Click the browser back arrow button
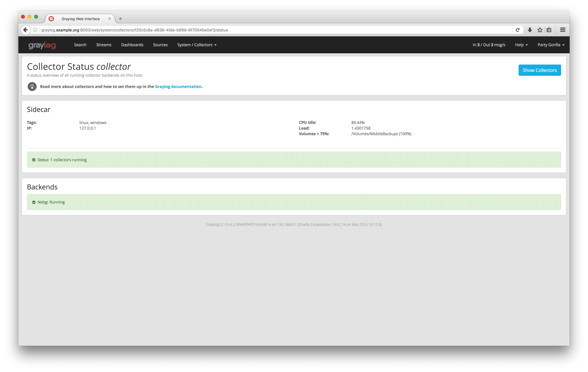This screenshot has width=588, height=372. tap(25, 30)
